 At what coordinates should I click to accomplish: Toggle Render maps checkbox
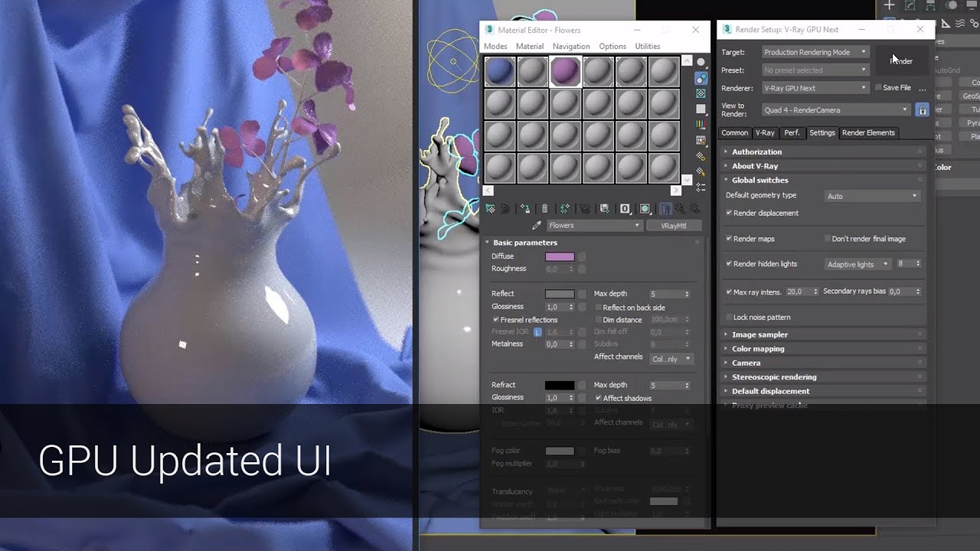[729, 239]
